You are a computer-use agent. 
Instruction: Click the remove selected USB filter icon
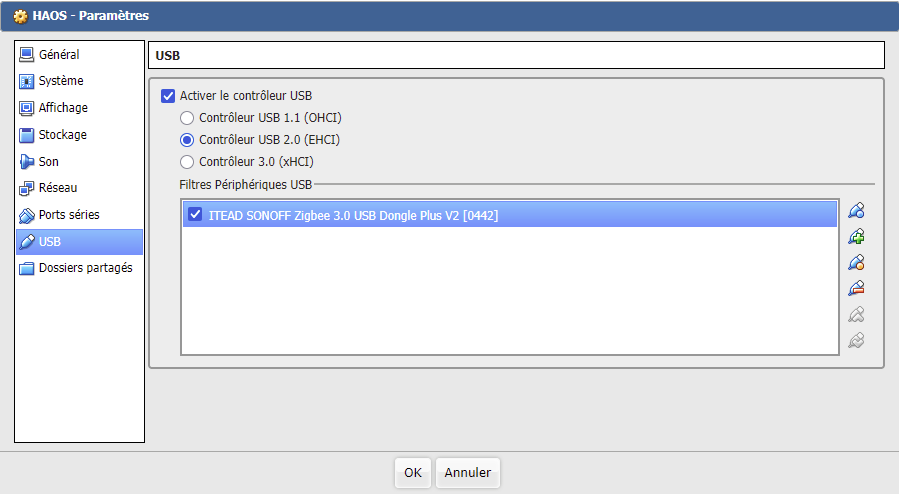[x=856, y=289]
